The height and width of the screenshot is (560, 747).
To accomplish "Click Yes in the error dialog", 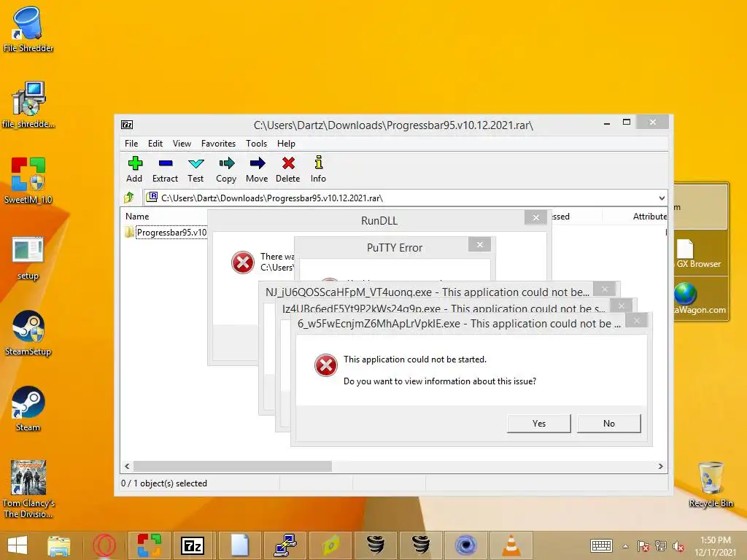I will tap(539, 424).
